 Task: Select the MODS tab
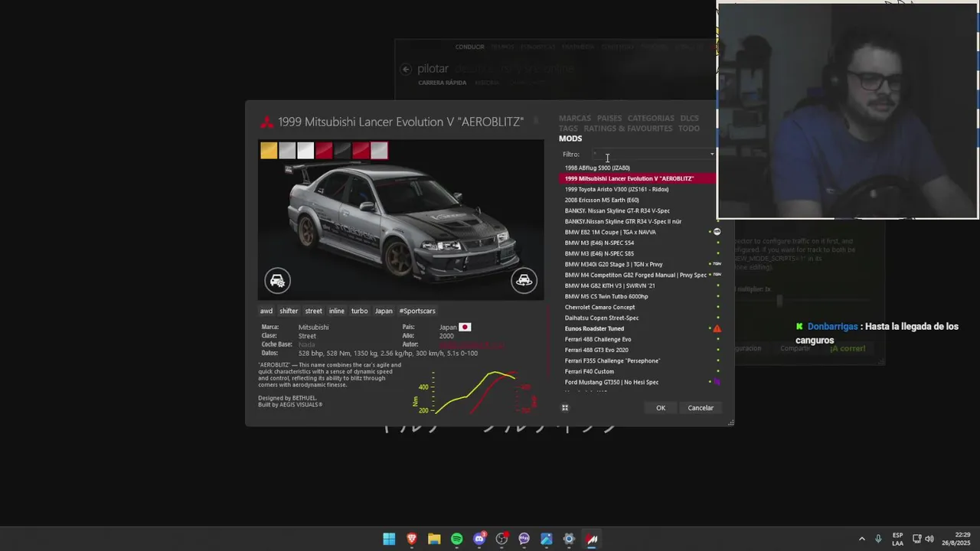pos(570,139)
